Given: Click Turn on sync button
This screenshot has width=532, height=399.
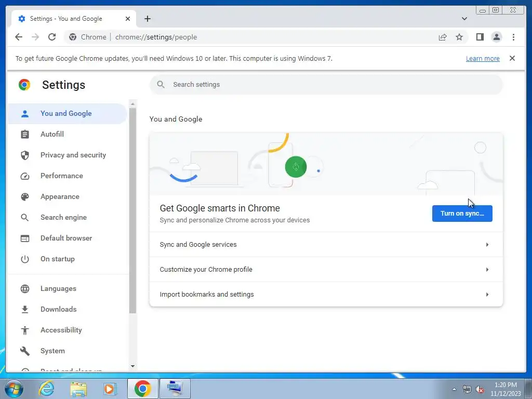Looking at the screenshot, I should (462, 214).
